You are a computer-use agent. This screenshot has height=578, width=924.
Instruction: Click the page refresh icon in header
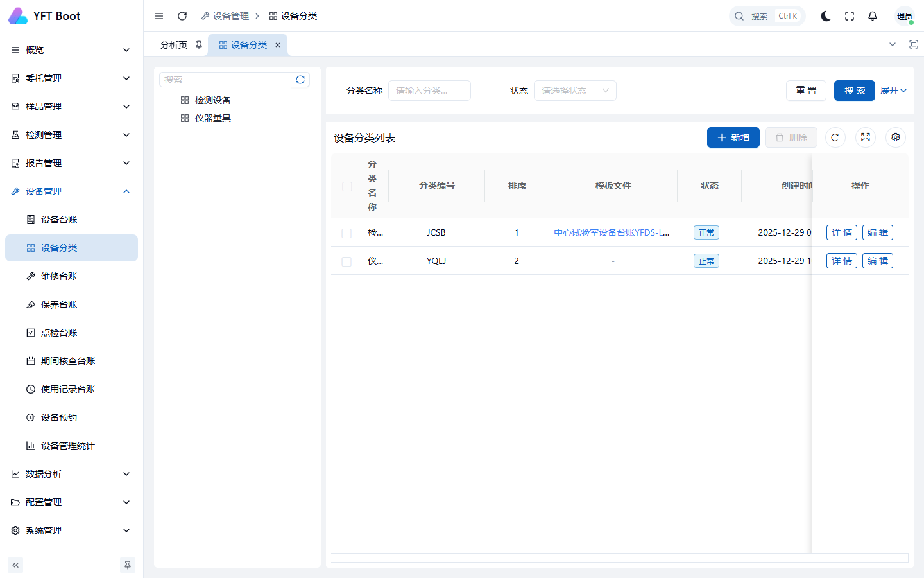click(x=182, y=16)
